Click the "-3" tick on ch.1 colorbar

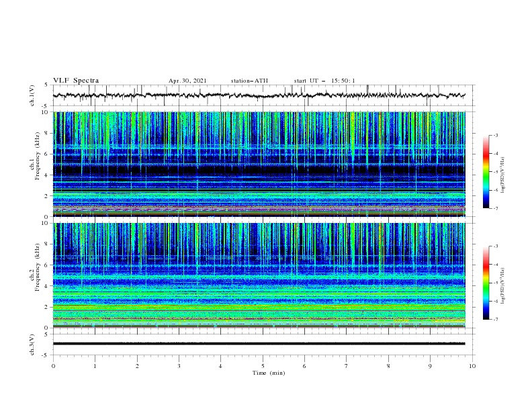[496, 135]
